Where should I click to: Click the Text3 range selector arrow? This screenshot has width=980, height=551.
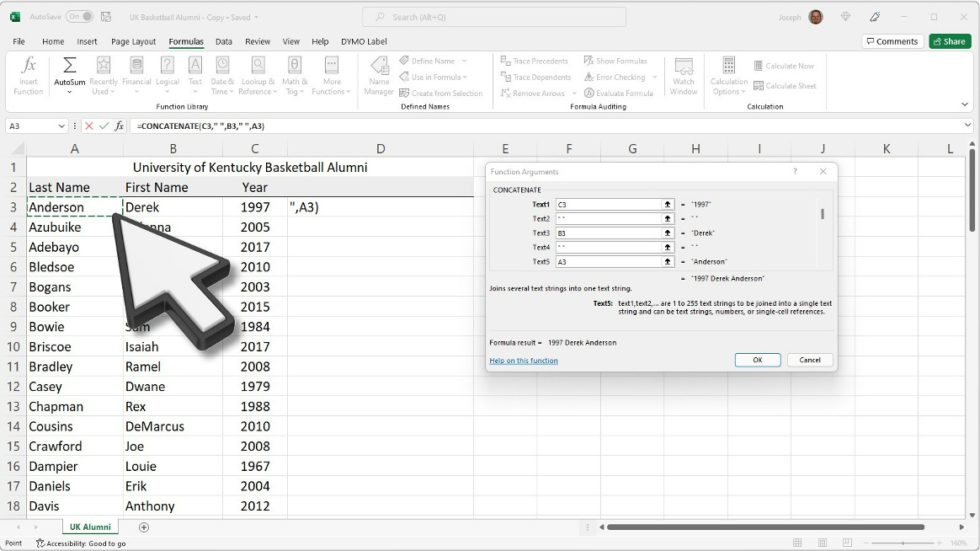[x=668, y=233]
